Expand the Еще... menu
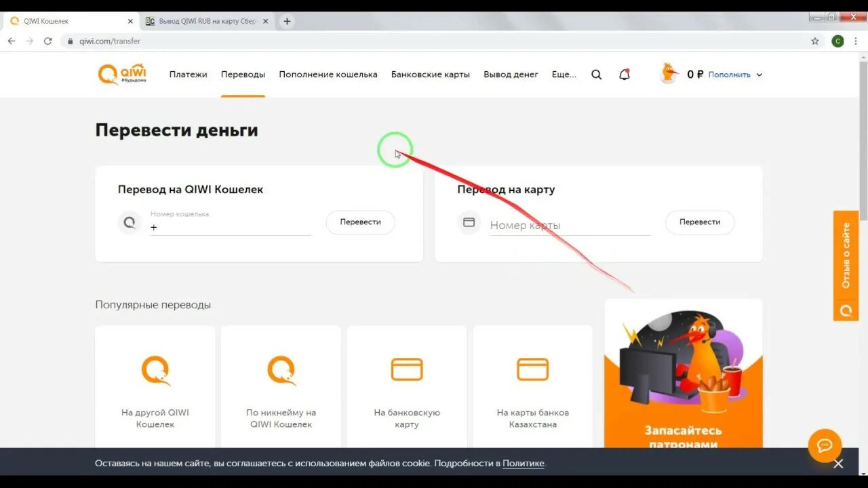This screenshot has width=868, height=488. [564, 75]
